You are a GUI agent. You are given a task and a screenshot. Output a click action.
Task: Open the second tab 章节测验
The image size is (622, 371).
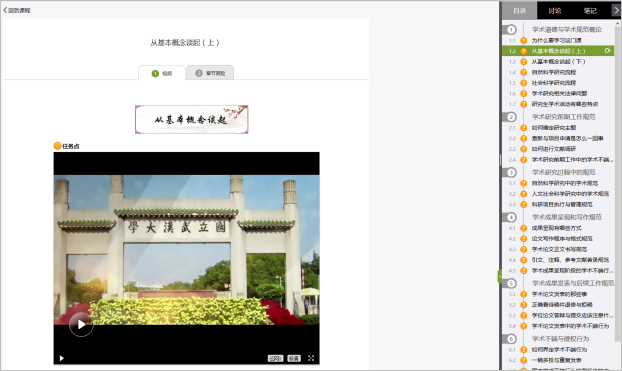[210, 73]
